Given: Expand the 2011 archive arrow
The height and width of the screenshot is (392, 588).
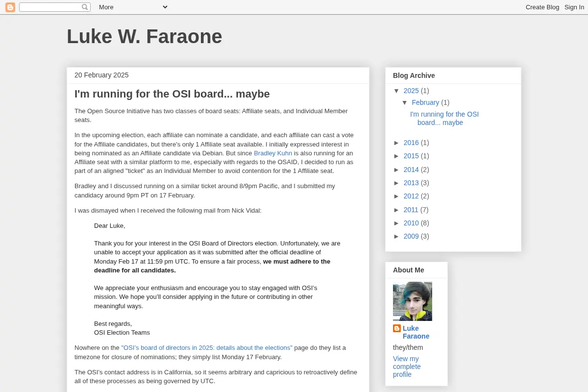Looking at the screenshot, I should 397,210.
